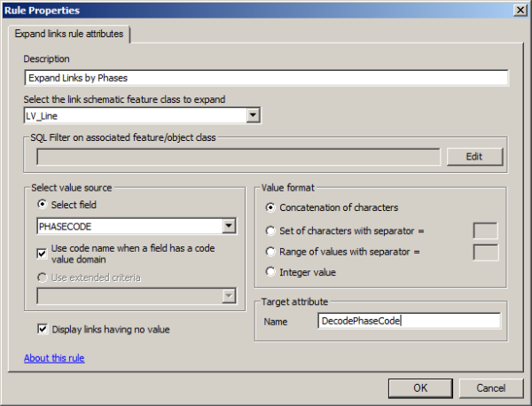Select Range of values with separator
The height and width of the screenshot is (406, 532).
click(x=271, y=252)
